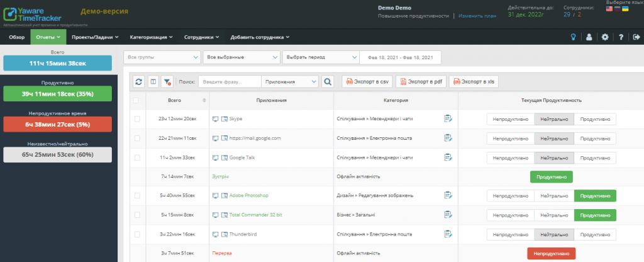Click the Изменить план link
This screenshot has width=644, height=262.
475,16
